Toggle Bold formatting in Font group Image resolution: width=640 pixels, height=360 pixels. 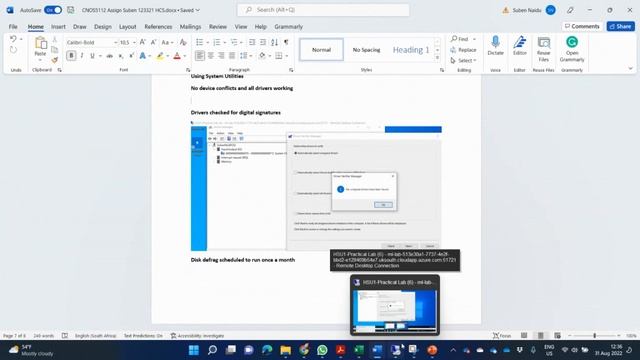tap(71, 56)
